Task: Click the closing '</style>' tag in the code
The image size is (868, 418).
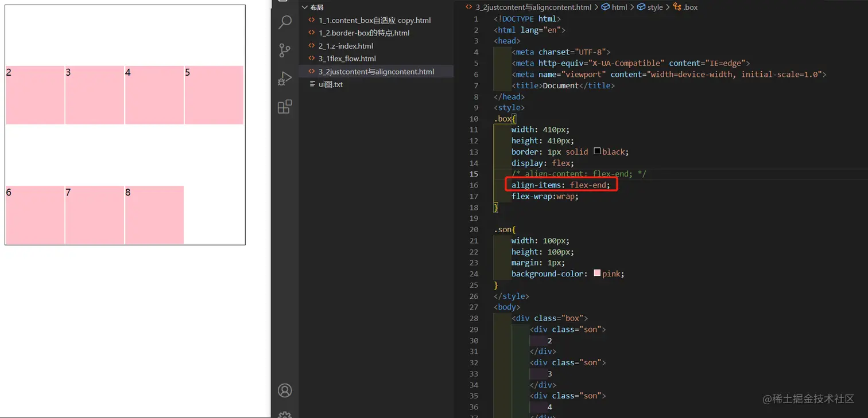Action: tap(511, 296)
